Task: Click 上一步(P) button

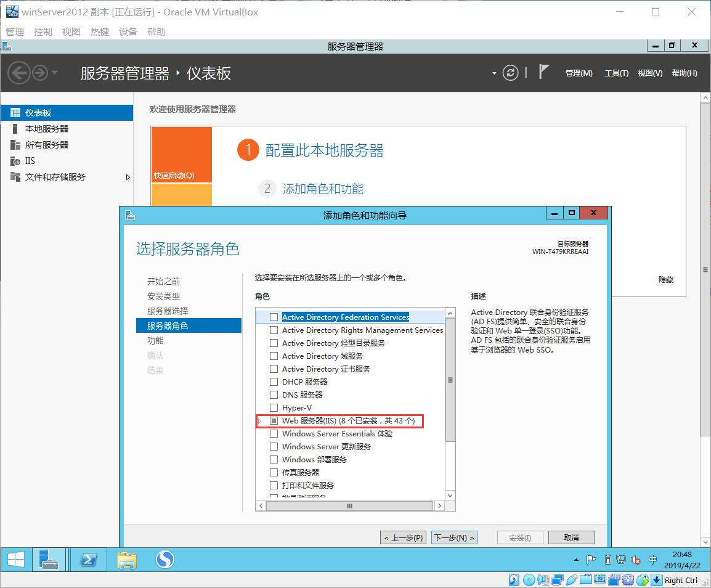Action: 403,537
